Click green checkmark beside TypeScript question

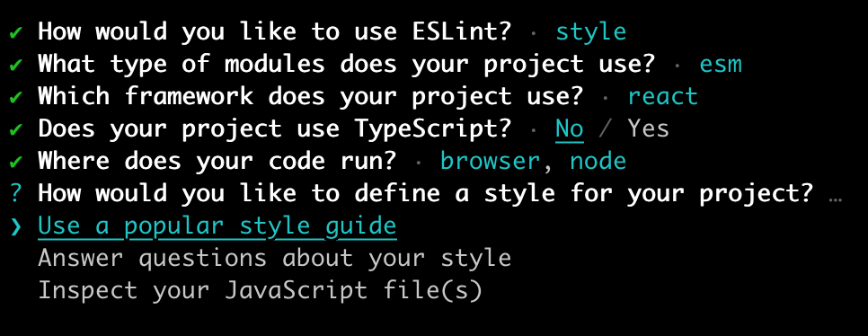pyautogui.click(x=16, y=129)
